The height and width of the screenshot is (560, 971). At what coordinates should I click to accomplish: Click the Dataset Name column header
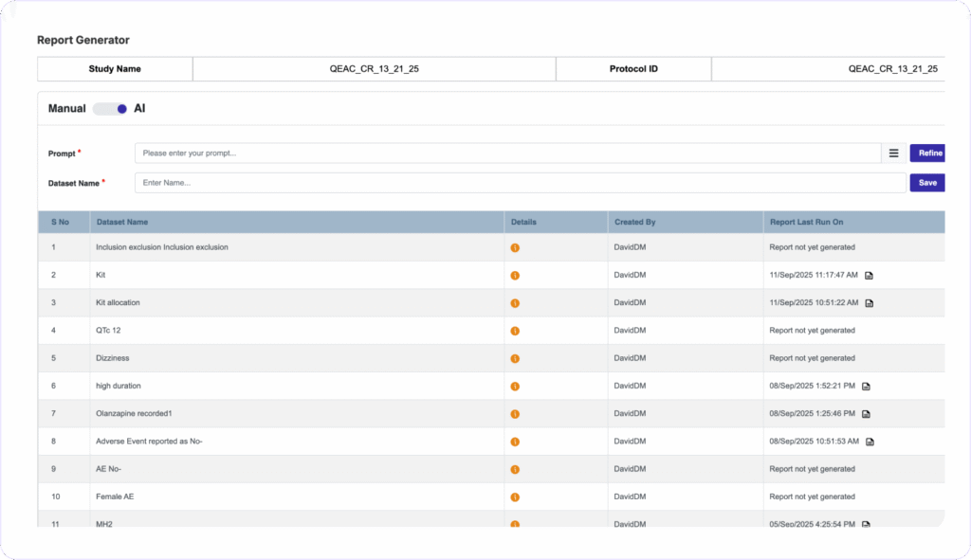point(122,222)
